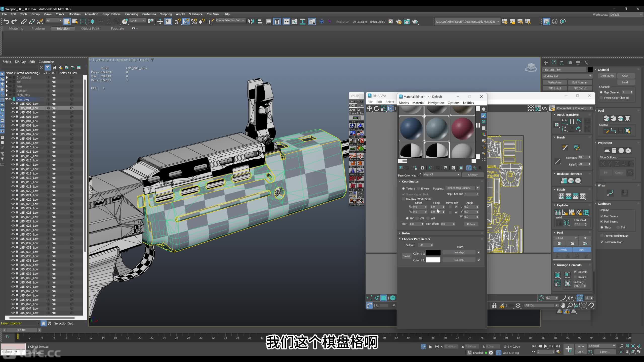The width and height of the screenshot is (644, 362).
Task: Pick material with eyedropper next to Map #3
Action: [x=419, y=174]
